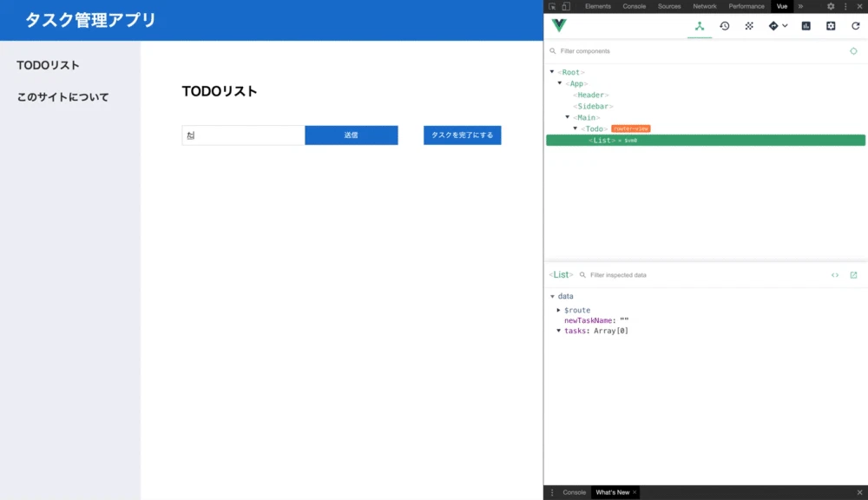Collapse the App tree node
The height and width of the screenshot is (500, 868).
560,83
